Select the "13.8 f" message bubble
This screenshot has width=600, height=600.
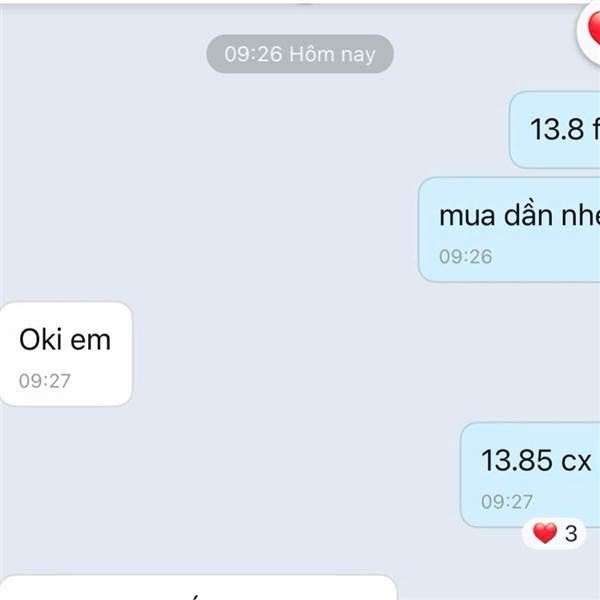click(555, 130)
